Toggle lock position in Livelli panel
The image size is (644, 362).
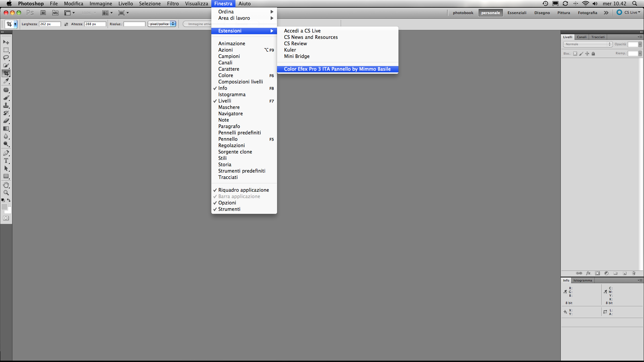point(587,54)
